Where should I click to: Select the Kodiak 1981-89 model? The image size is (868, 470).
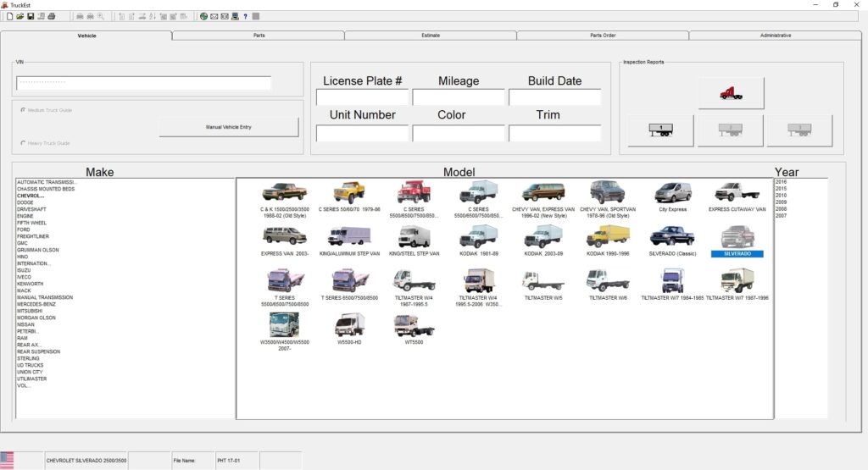coord(479,241)
